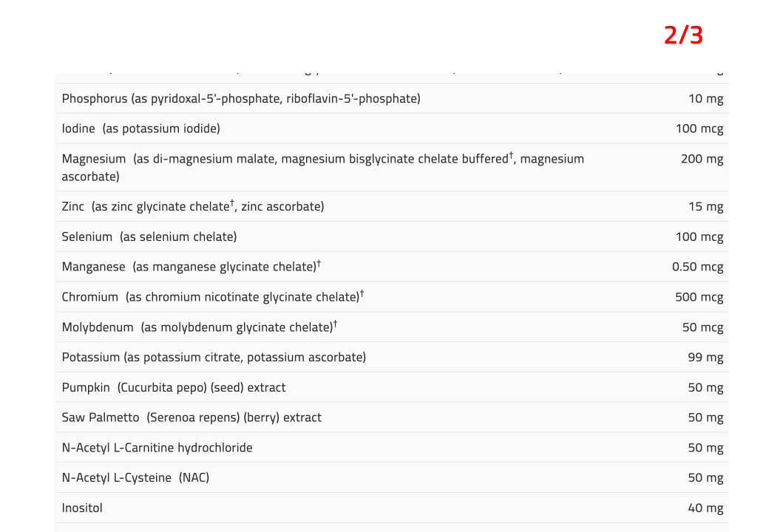This screenshot has width=783, height=532.
Task: Click the Pumpkin seed extract row
Action: (392, 387)
